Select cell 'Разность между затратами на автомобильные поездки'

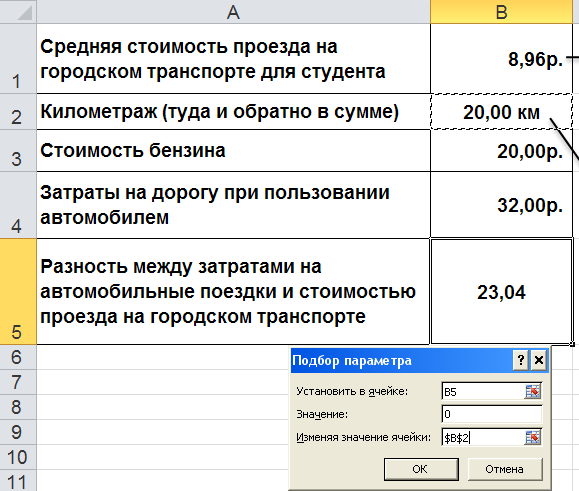233,292
